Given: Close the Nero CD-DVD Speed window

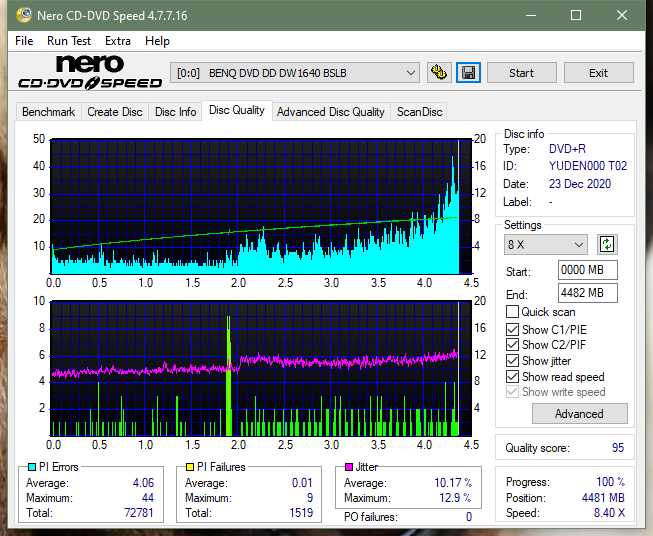Looking at the screenshot, I should click(x=622, y=15).
